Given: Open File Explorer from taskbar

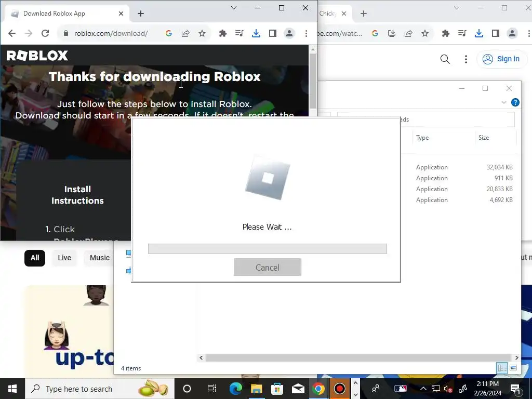Looking at the screenshot, I should pos(257,389).
